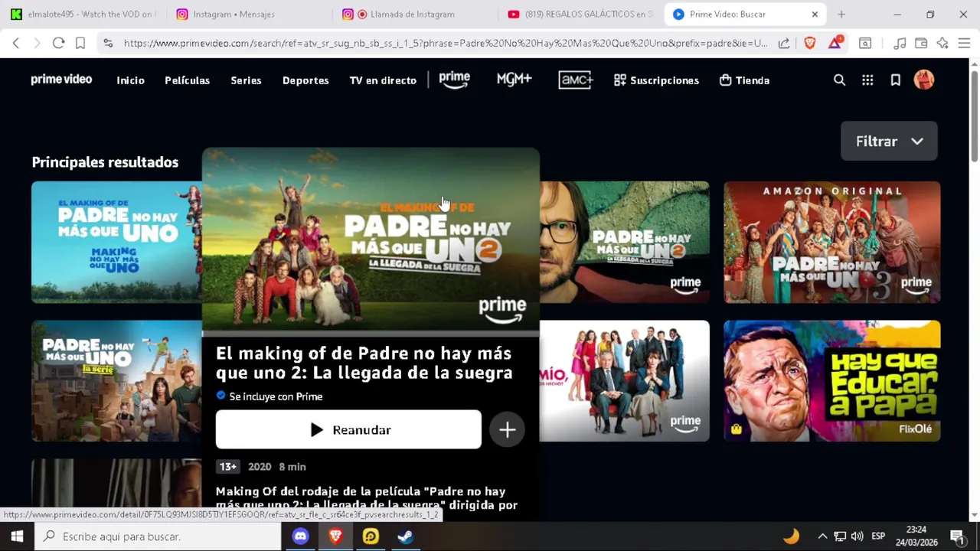Click the "Principales resultados" heading
Image resolution: width=980 pixels, height=551 pixels.
105,162
